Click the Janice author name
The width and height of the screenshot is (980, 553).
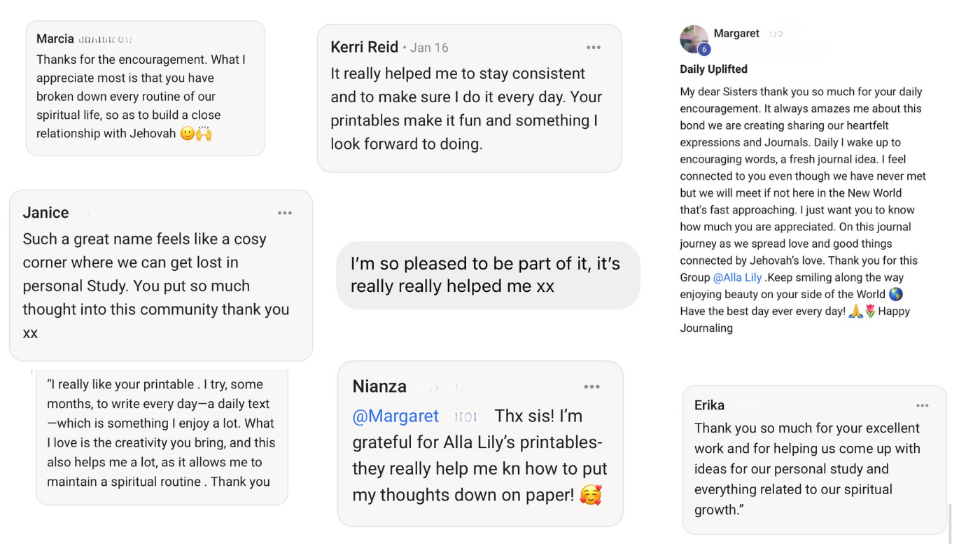click(x=45, y=213)
